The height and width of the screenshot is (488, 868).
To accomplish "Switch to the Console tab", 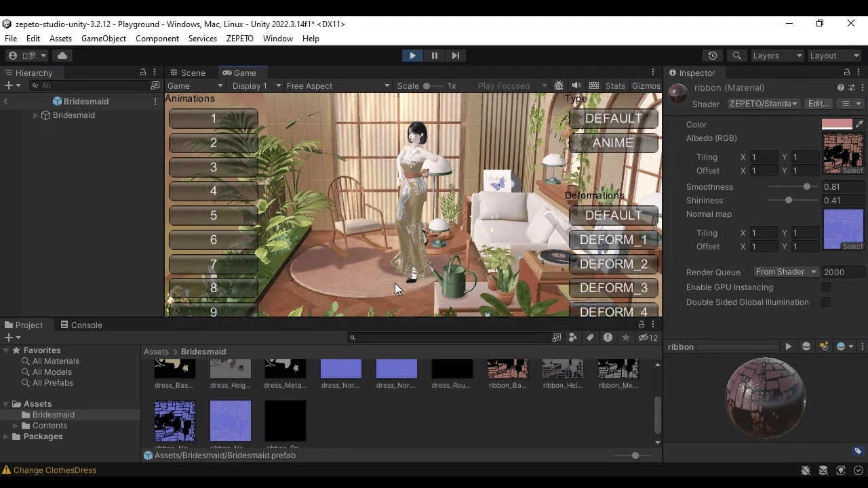I will pyautogui.click(x=81, y=325).
